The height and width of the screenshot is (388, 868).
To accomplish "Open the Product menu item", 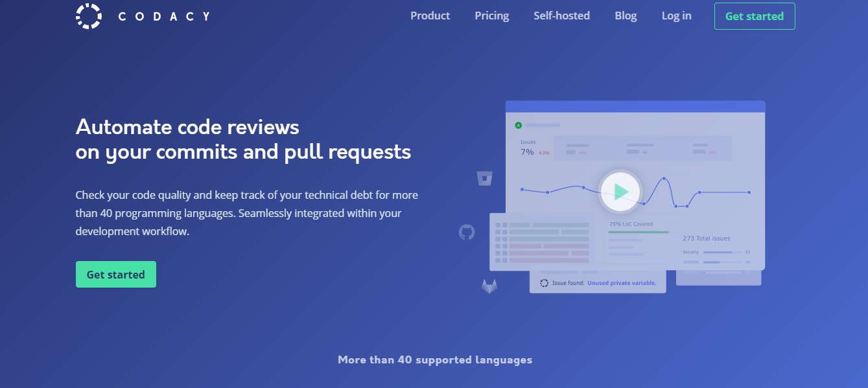I will [x=430, y=16].
